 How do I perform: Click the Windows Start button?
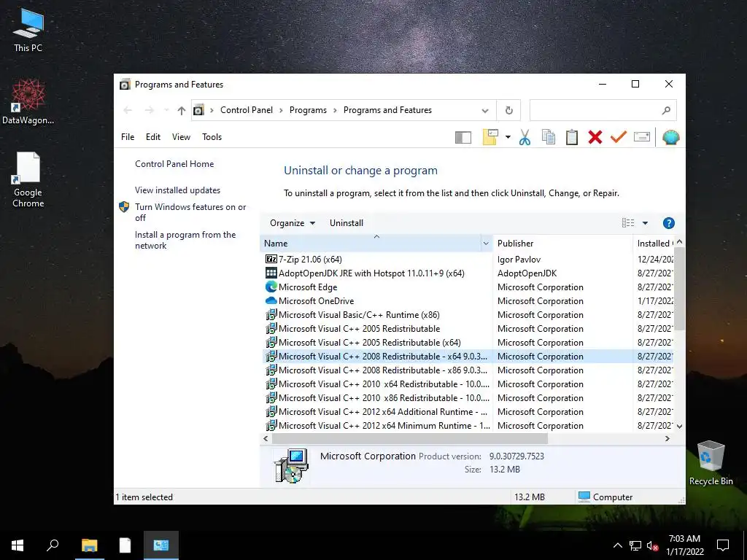[18, 545]
